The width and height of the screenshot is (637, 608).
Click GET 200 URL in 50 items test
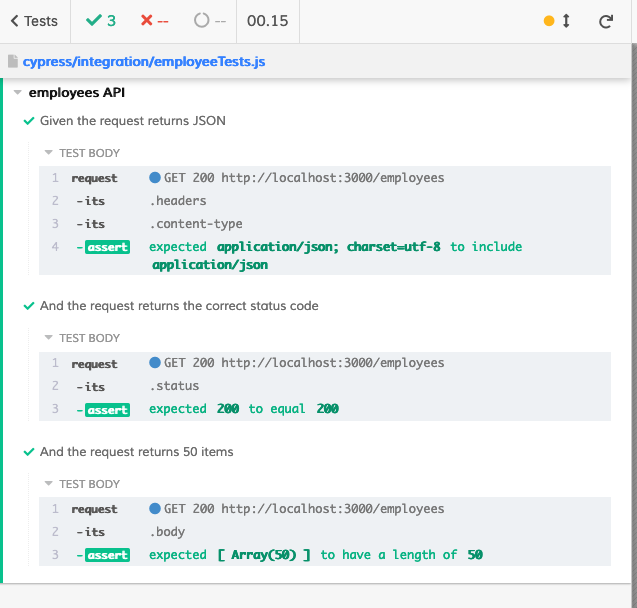(x=304, y=508)
